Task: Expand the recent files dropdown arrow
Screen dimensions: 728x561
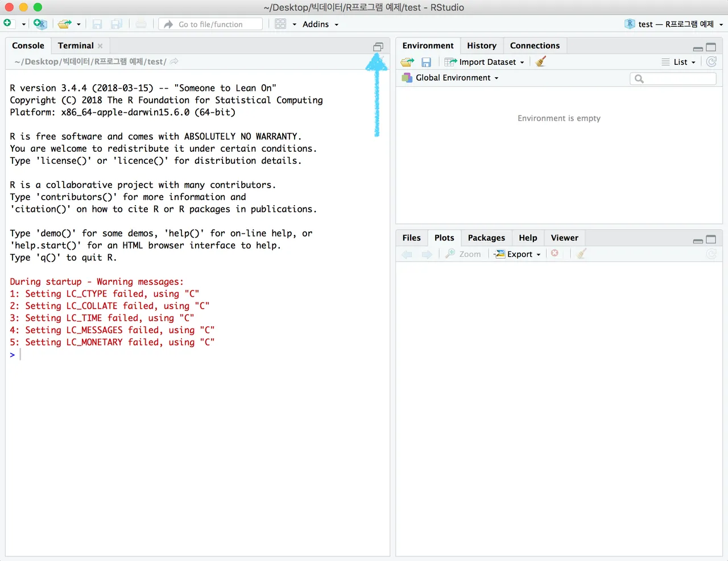Action: (x=78, y=24)
